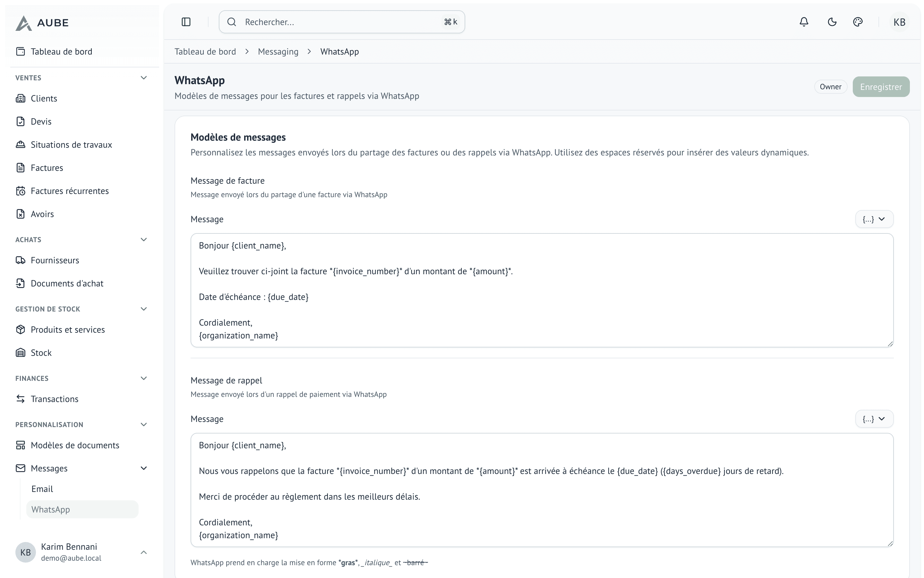Open placeholder dropdown for Message de facture
This screenshot has height=578, width=924.
click(x=874, y=219)
